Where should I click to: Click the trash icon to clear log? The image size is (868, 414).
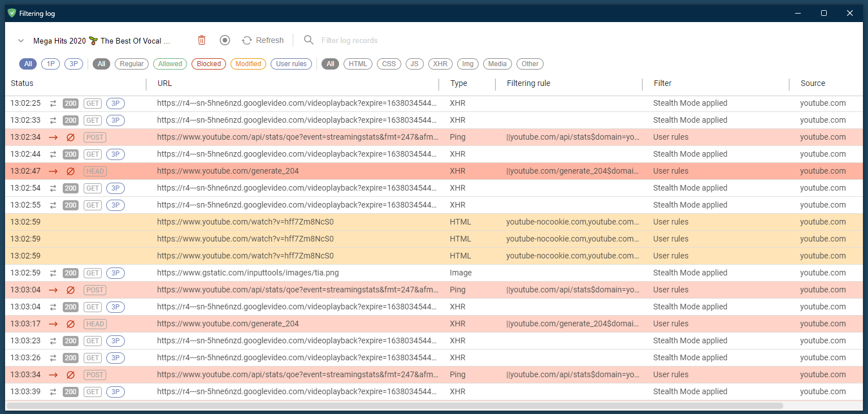point(202,40)
